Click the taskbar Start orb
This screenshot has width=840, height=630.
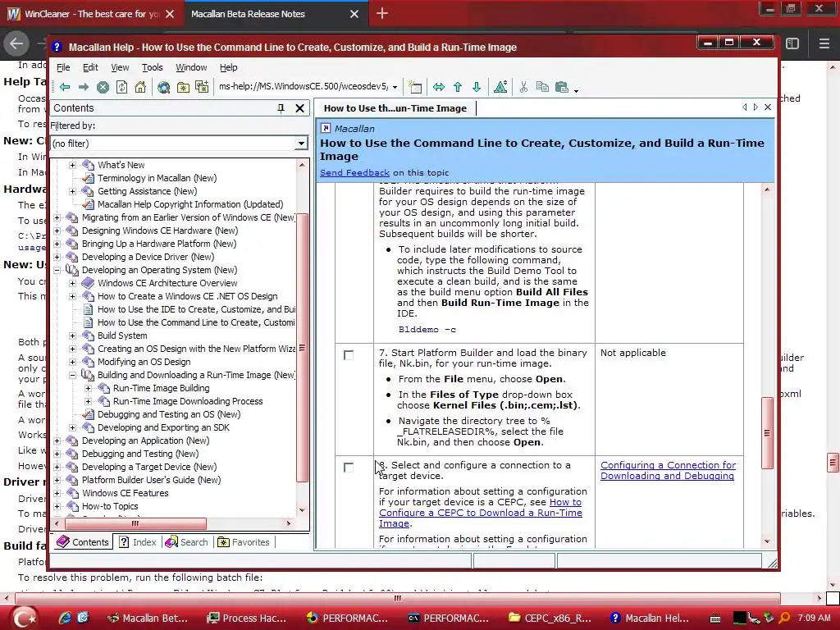(x=25, y=618)
